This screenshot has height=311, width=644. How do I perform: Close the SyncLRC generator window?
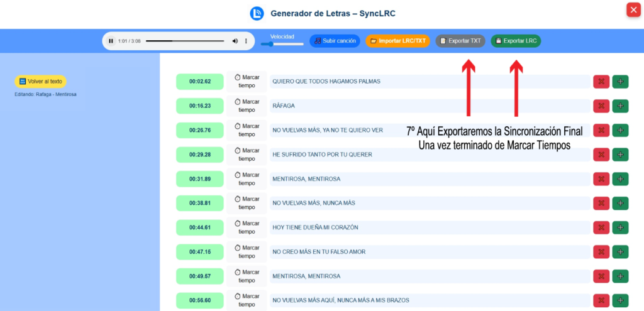[633, 10]
